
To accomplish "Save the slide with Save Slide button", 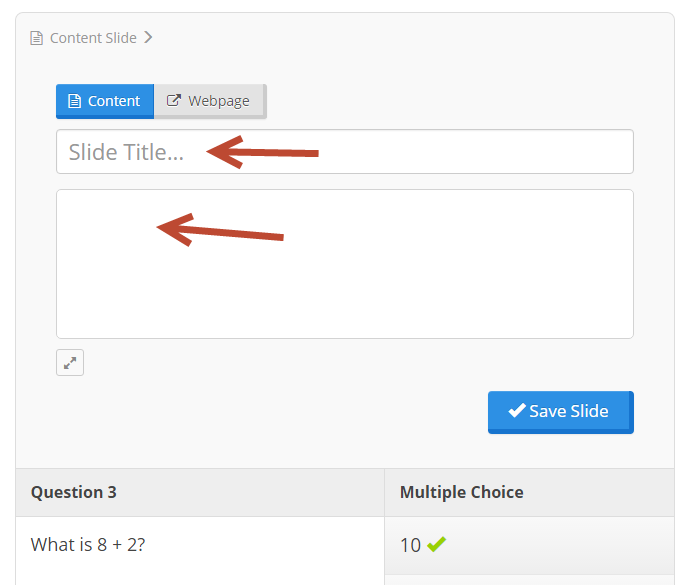I will point(561,412).
